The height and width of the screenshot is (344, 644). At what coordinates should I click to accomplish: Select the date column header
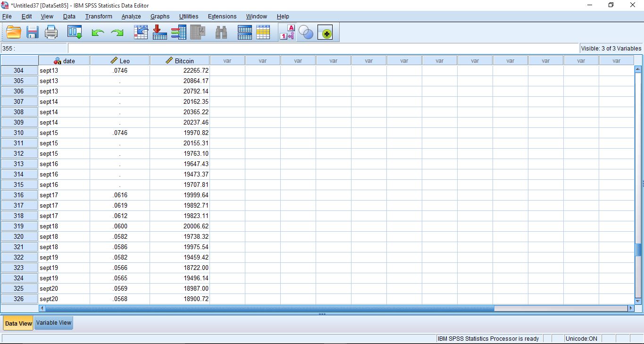click(64, 60)
